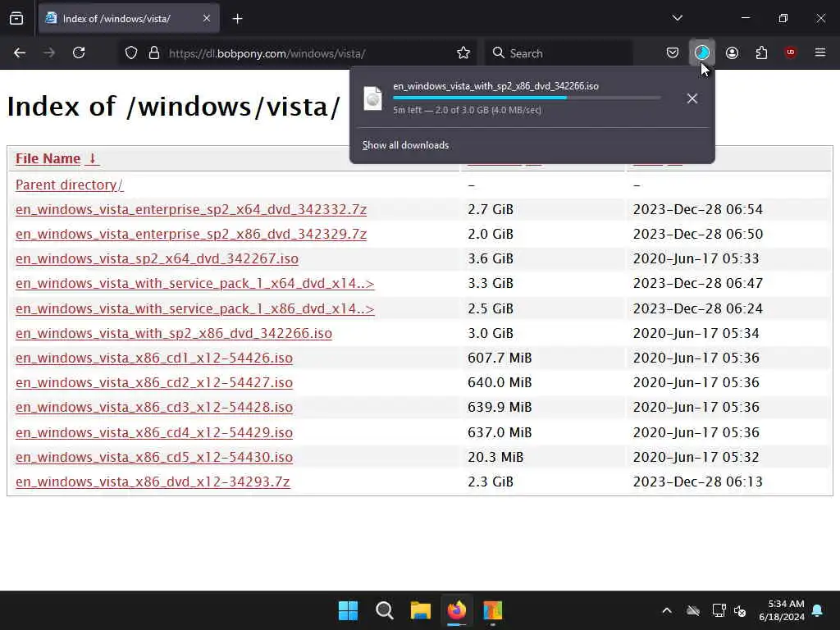Open the notification bell

click(x=818, y=610)
